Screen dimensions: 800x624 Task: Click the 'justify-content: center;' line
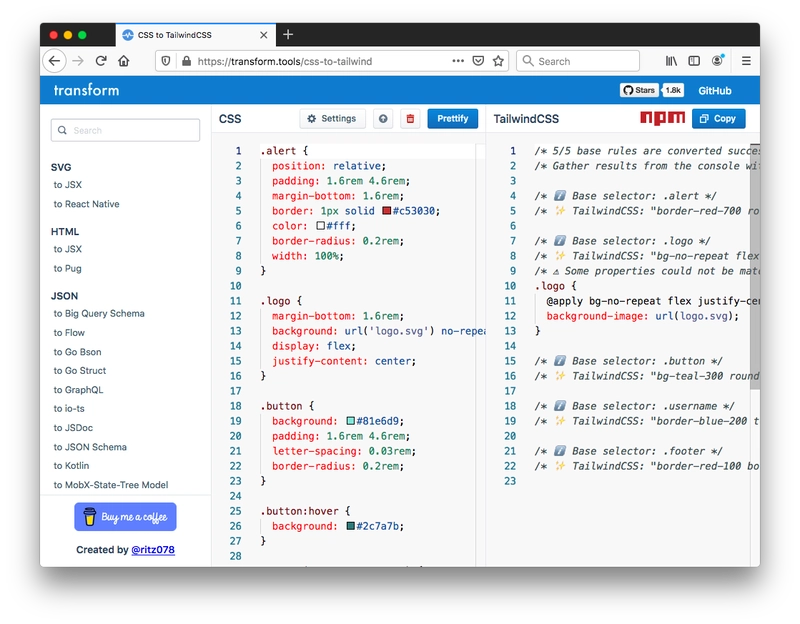coord(344,361)
